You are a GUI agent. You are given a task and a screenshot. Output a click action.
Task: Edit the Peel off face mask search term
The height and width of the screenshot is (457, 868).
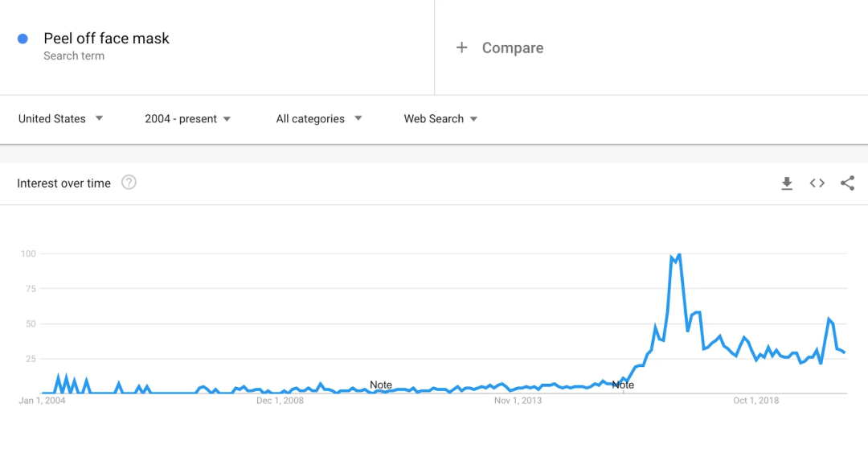tap(106, 39)
